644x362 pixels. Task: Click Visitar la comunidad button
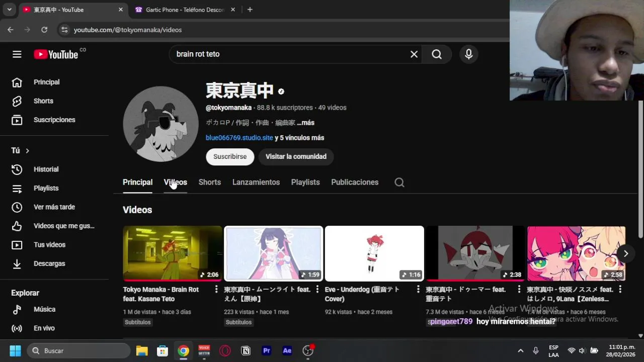296,157
